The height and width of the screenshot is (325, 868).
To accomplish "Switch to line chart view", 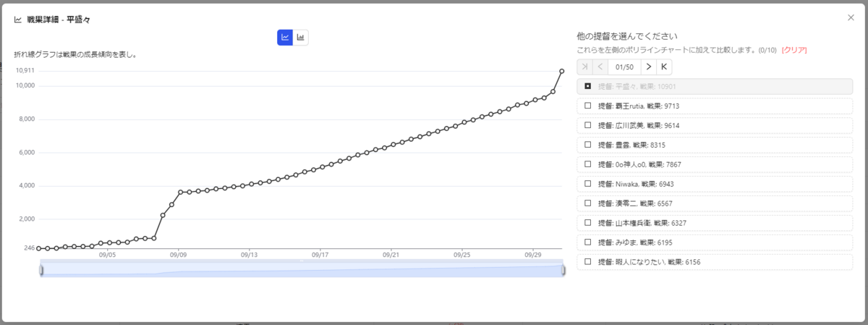I will [x=285, y=37].
